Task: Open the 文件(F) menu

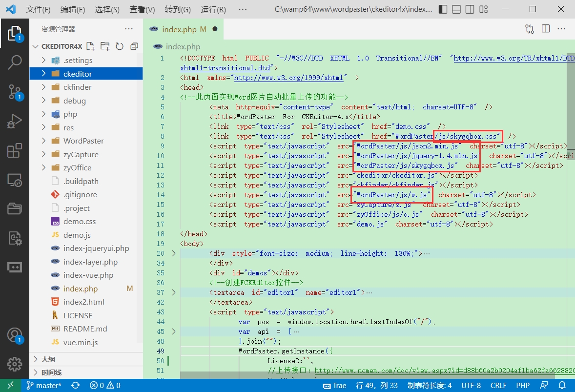Action: (38, 10)
